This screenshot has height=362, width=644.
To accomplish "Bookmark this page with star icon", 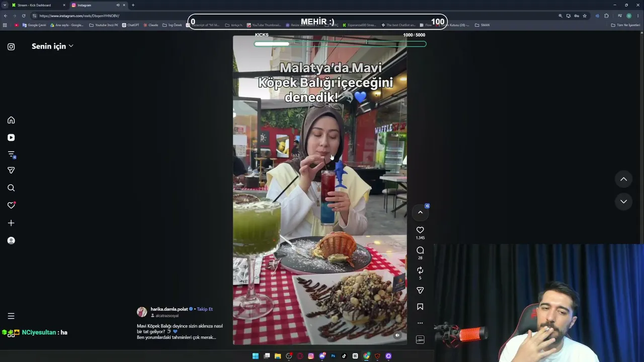I will (x=585, y=16).
